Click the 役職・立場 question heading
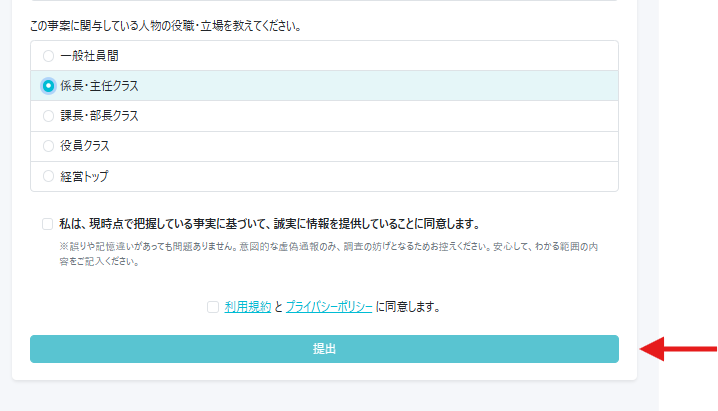This screenshot has width=718, height=411. pos(181,24)
